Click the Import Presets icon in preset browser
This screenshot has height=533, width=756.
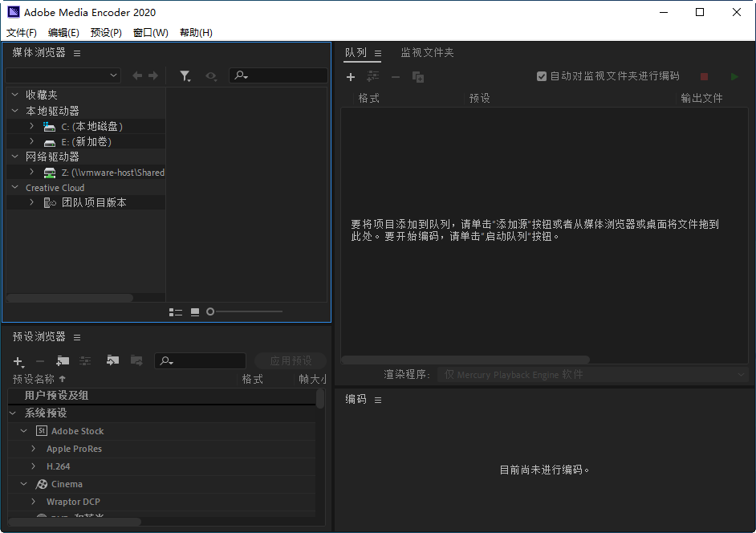(112, 360)
